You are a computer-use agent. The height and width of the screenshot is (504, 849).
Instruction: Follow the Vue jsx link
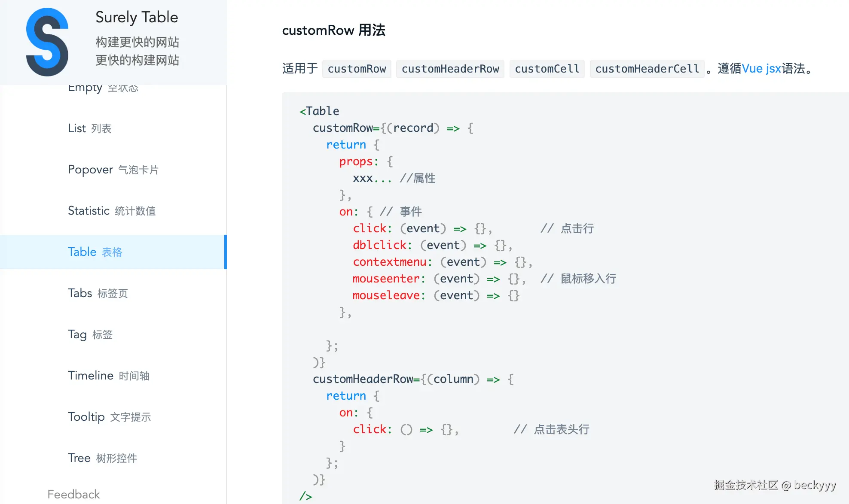click(761, 69)
